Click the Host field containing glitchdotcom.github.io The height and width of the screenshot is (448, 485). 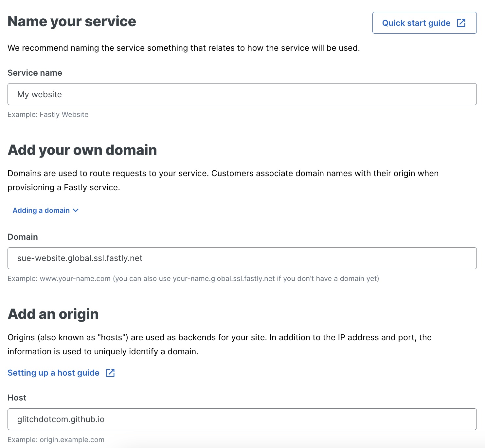(242, 420)
